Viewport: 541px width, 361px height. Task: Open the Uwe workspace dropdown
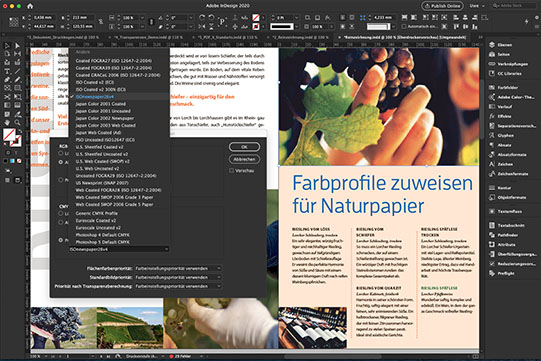[477, 6]
